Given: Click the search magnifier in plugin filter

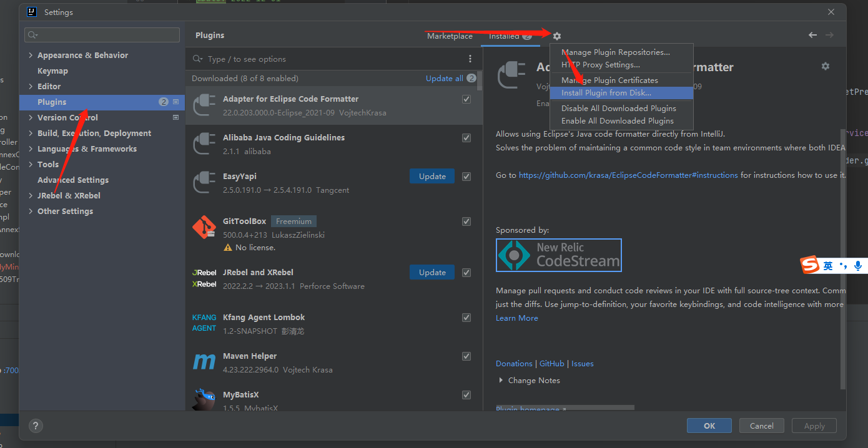Looking at the screenshot, I should pyautogui.click(x=198, y=59).
